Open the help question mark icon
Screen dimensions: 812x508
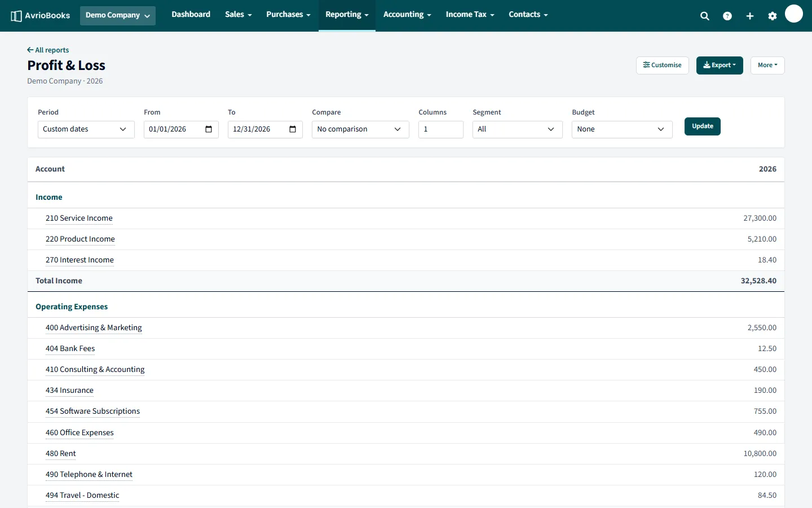pos(727,16)
